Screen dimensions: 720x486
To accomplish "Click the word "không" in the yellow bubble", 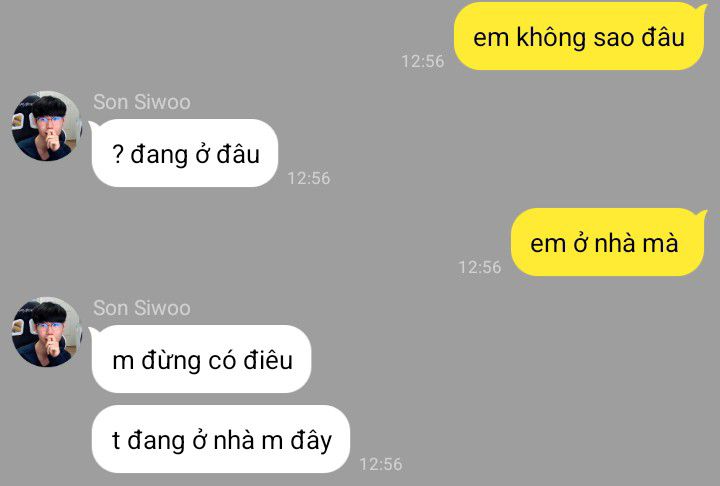I will click(551, 37).
